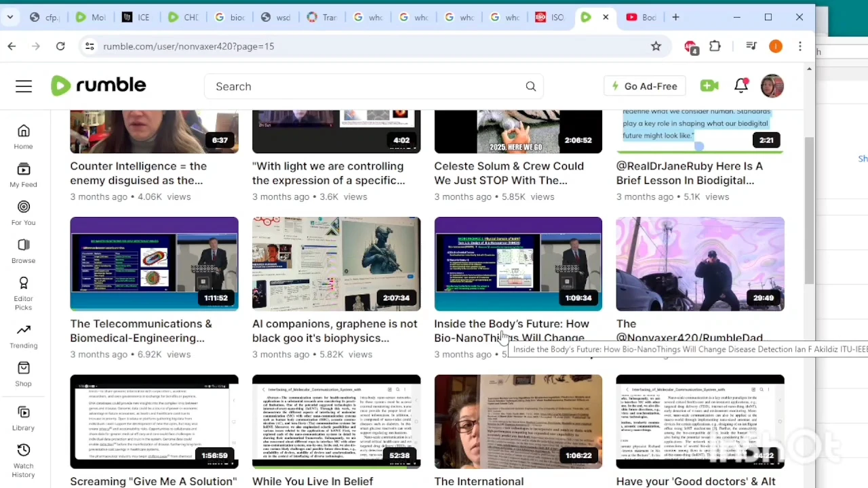Open 'The Telecommunications & Biomedical-Engineering' title
The width and height of the screenshot is (868, 488).
pos(141,331)
